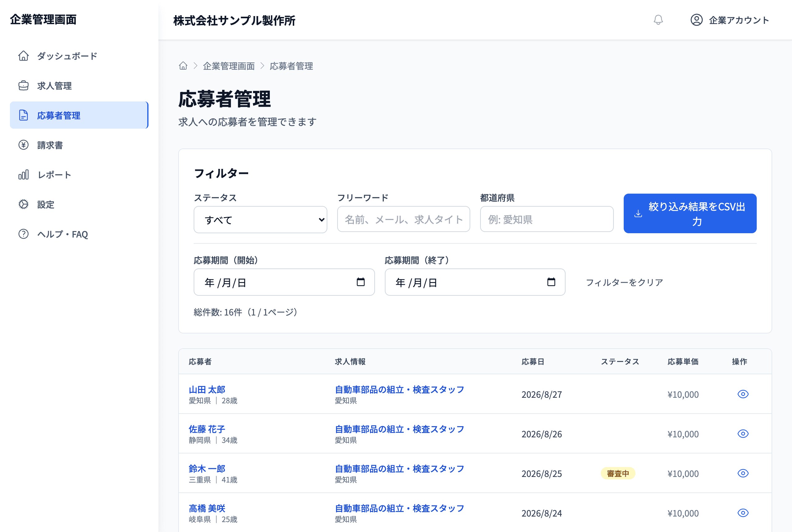This screenshot has width=792, height=532.
Task: Open applicant 高橋 美咲
Action: (207, 508)
